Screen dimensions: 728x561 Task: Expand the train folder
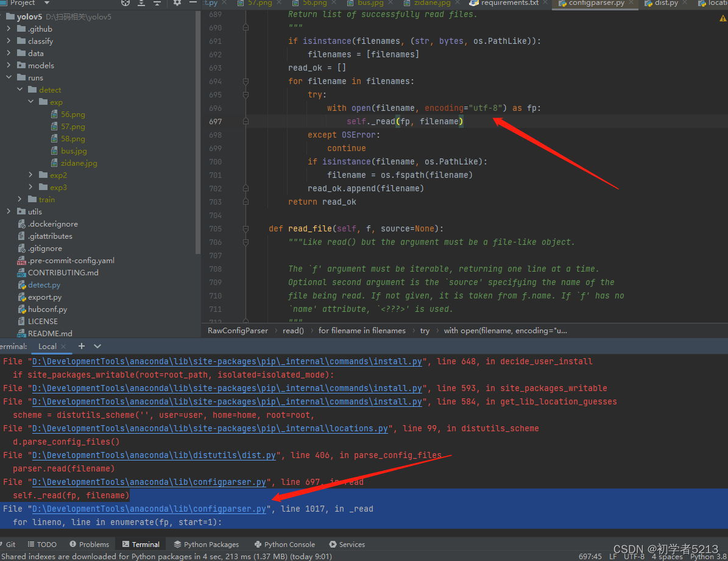20,199
